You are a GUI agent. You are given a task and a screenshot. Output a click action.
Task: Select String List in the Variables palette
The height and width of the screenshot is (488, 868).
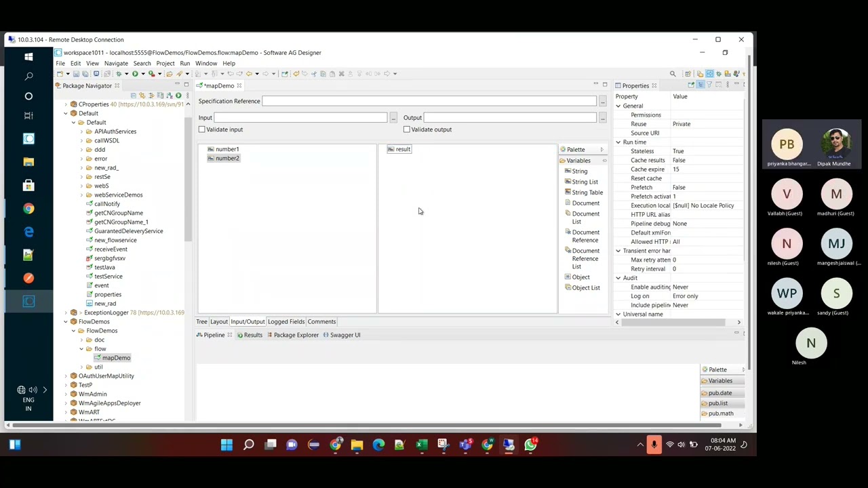coord(581,182)
